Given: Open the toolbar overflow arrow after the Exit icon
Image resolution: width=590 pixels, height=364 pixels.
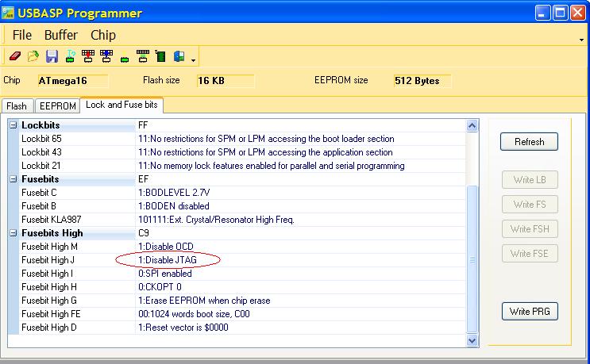Looking at the screenshot, I should (x=194, y=60).
